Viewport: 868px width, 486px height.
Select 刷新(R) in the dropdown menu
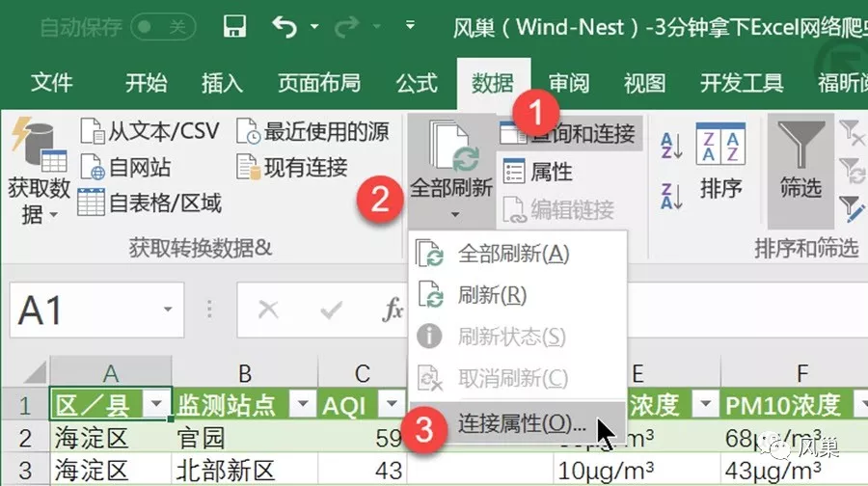click(x=518, y=295)
